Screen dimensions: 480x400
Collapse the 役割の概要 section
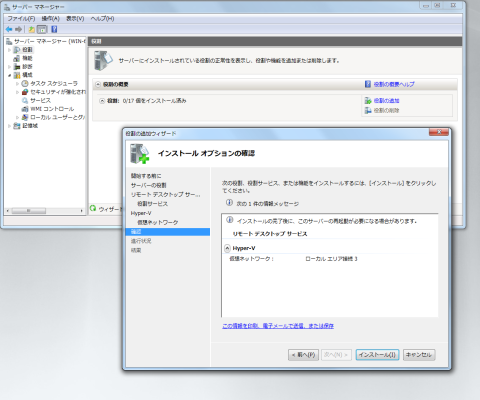coord(98,84)
